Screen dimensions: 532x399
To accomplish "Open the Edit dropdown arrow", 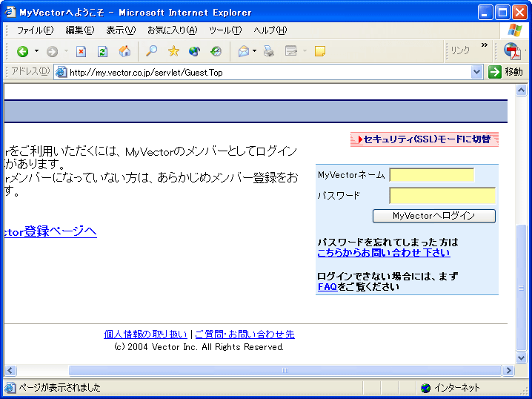I will click(x=305, y=51).
